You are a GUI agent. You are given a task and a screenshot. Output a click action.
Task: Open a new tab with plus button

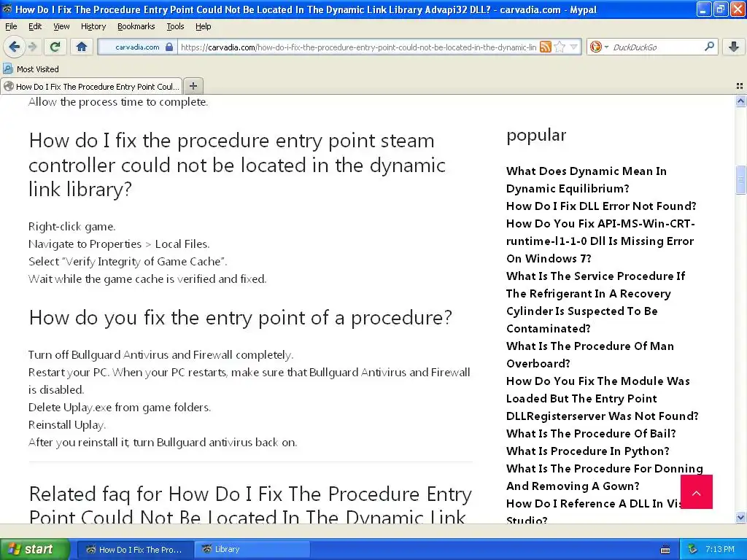193,86
